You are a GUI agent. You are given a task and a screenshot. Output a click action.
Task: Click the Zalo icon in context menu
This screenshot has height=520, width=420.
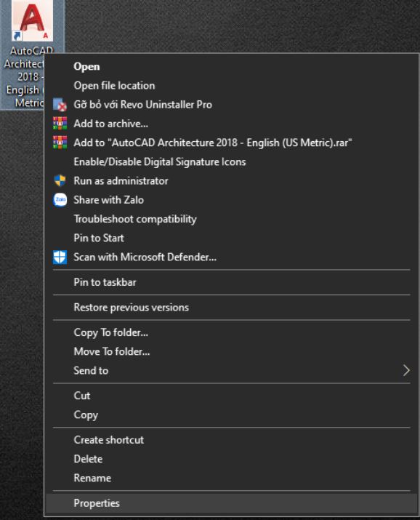click(x=60, y=200)
